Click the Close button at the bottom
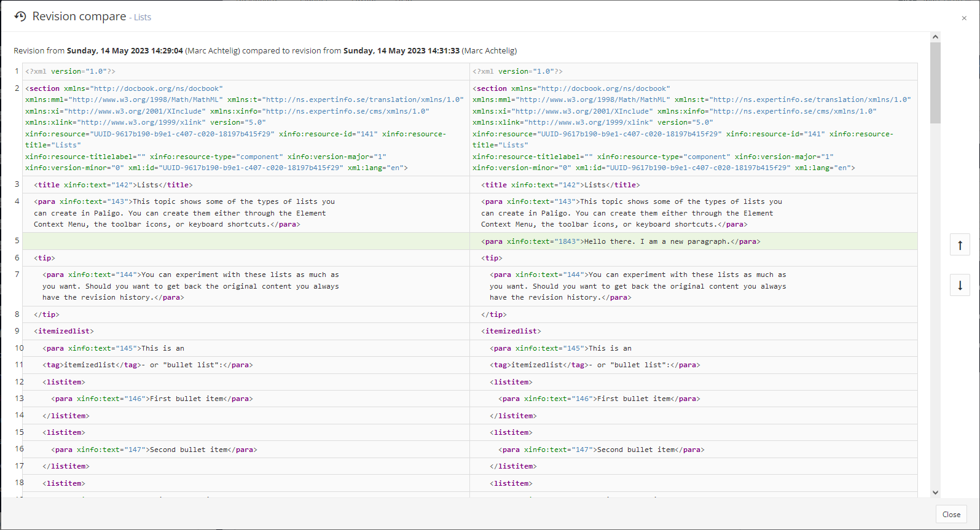Screen dimensions: 980x530 (x=951, y=515)
